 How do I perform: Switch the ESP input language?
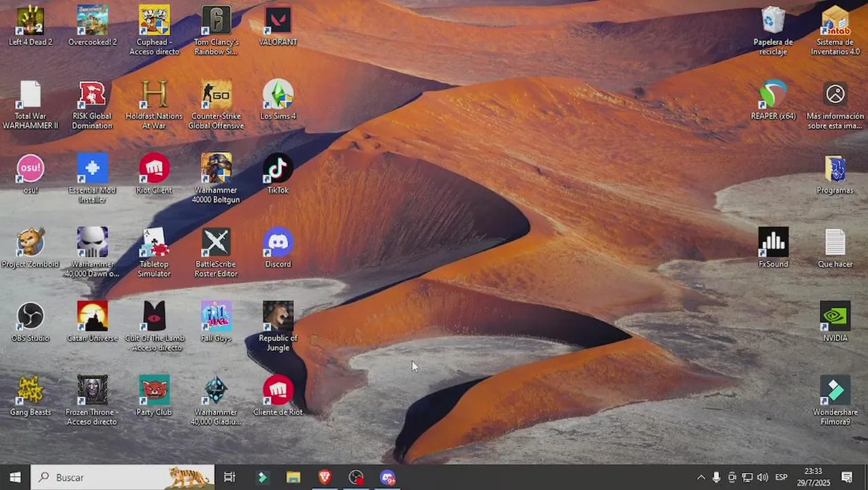coord(782,477)
